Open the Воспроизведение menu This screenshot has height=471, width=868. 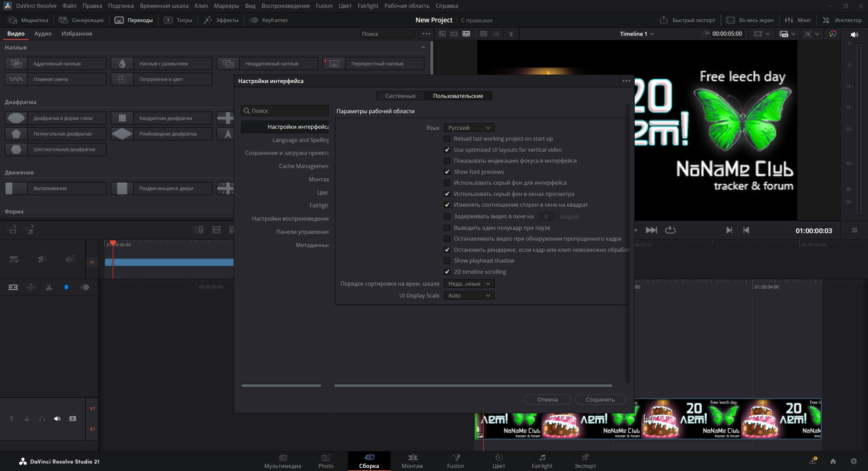pyautogui.click(x=285, y=6)
